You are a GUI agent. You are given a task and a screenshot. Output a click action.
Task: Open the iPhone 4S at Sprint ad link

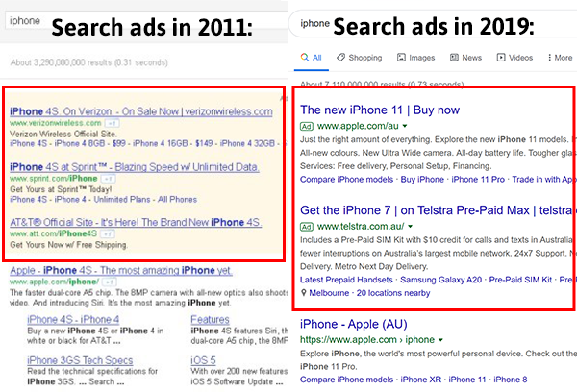(135, 167)
